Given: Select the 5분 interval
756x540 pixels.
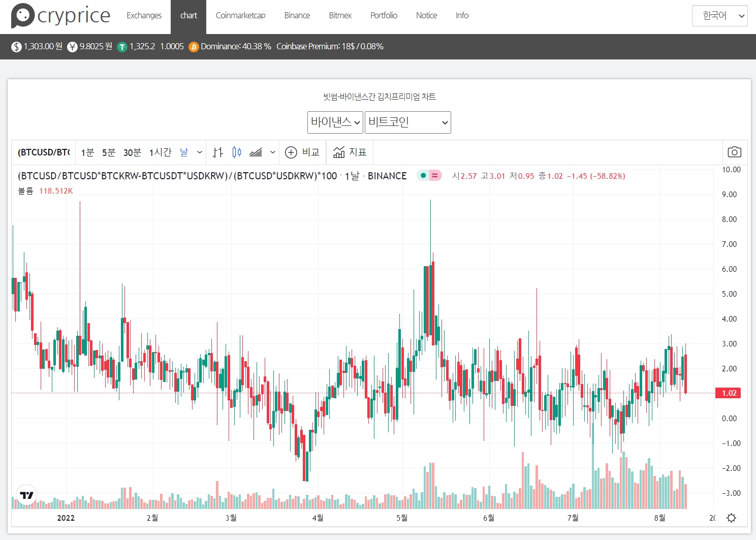Looking at the screenshot, I should (109, 152).
